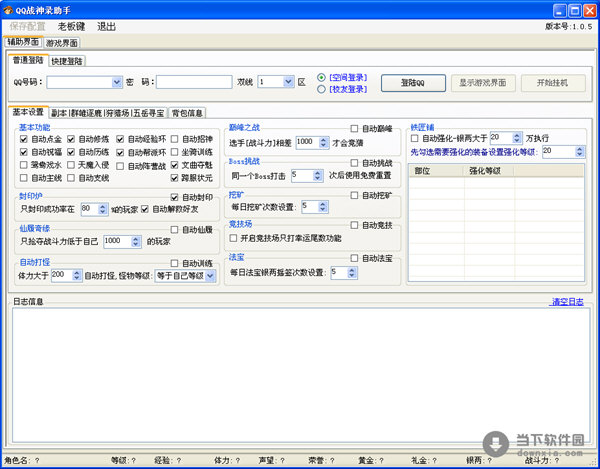Click the 封印成功率 spinner arrows
The height and width of the screenshot is (469, 600).
103,209
